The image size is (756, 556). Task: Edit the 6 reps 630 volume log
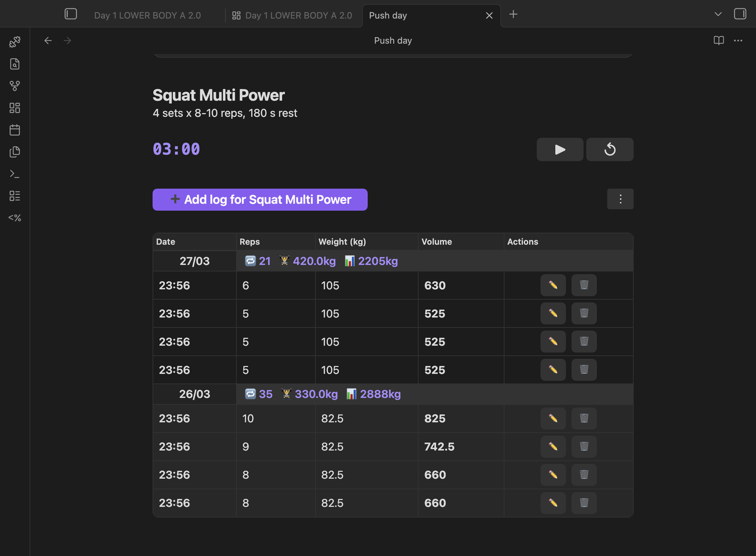coord(553,285)
